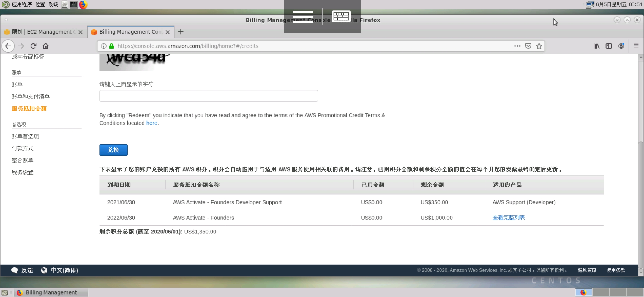Click the 剩余金额 column header

pyautogui.click(x=432, y=185)
